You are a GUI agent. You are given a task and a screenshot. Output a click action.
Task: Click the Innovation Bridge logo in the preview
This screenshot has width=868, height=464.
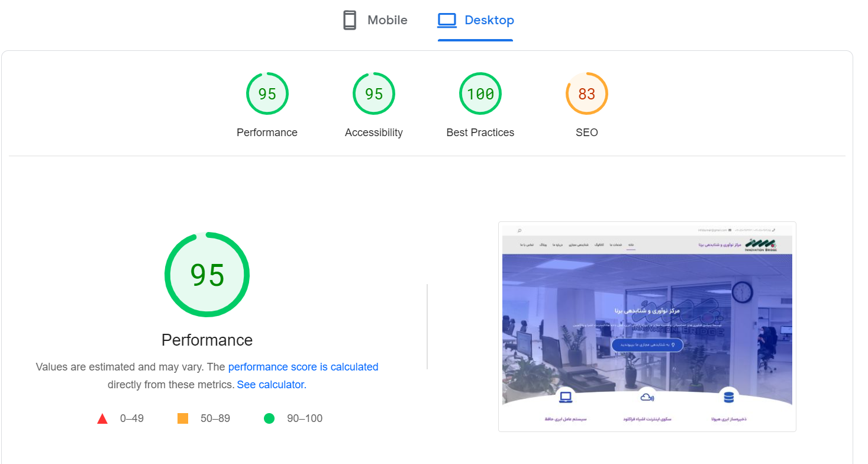coord(760,244)
